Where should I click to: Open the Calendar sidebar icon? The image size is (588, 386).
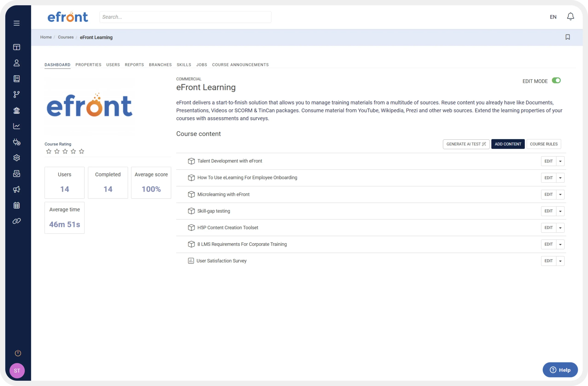coord(17,205)
